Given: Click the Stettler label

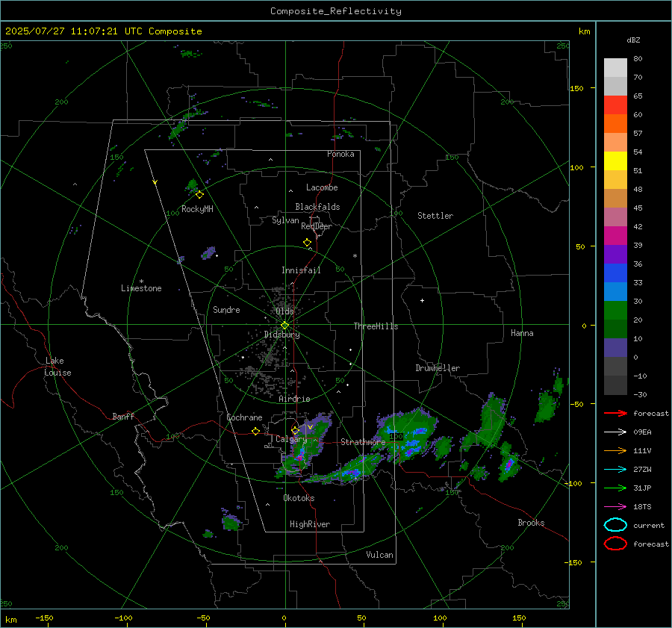Looking at the screenshot, I should (435, 216).
